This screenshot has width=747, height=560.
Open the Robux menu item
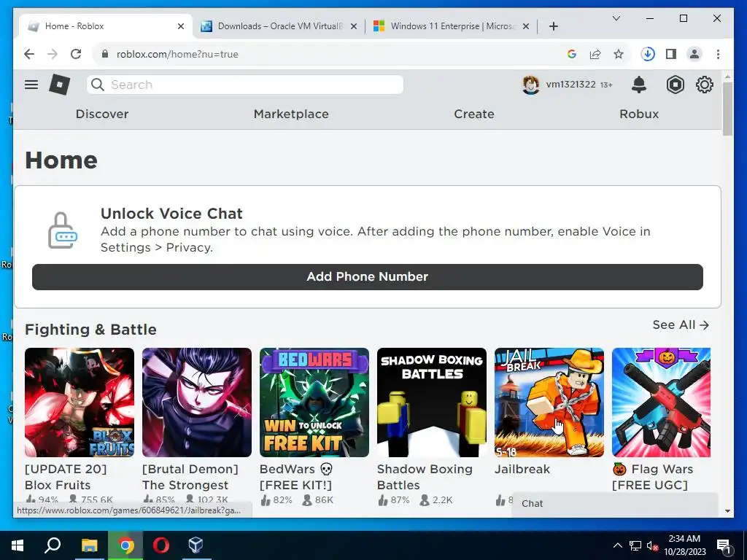639,114
